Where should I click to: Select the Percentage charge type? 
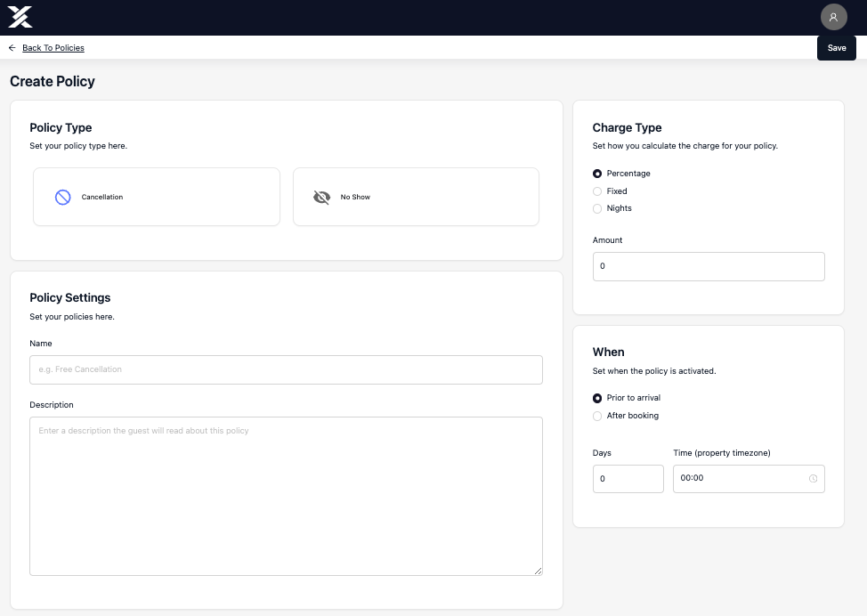click(x=597, y=174)
